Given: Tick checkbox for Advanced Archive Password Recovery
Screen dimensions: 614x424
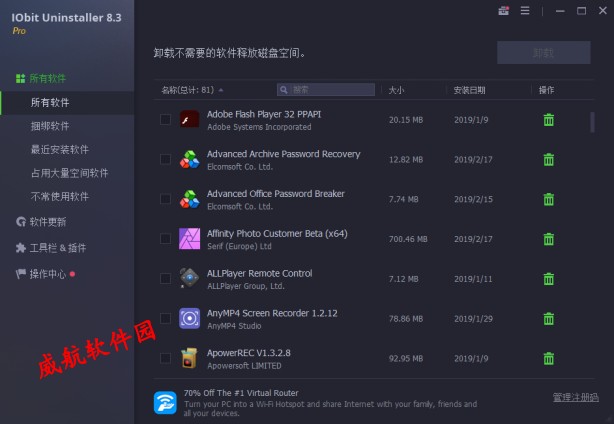Looking at the screenshot, I should coord(165,159).
